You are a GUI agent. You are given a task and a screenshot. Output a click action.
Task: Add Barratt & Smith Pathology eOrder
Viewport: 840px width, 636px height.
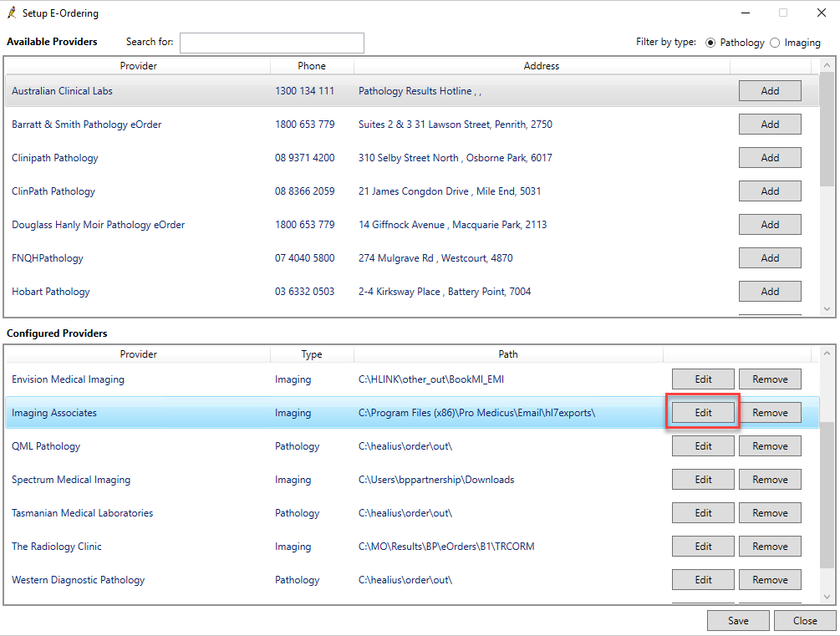click(x=770, y=125)
